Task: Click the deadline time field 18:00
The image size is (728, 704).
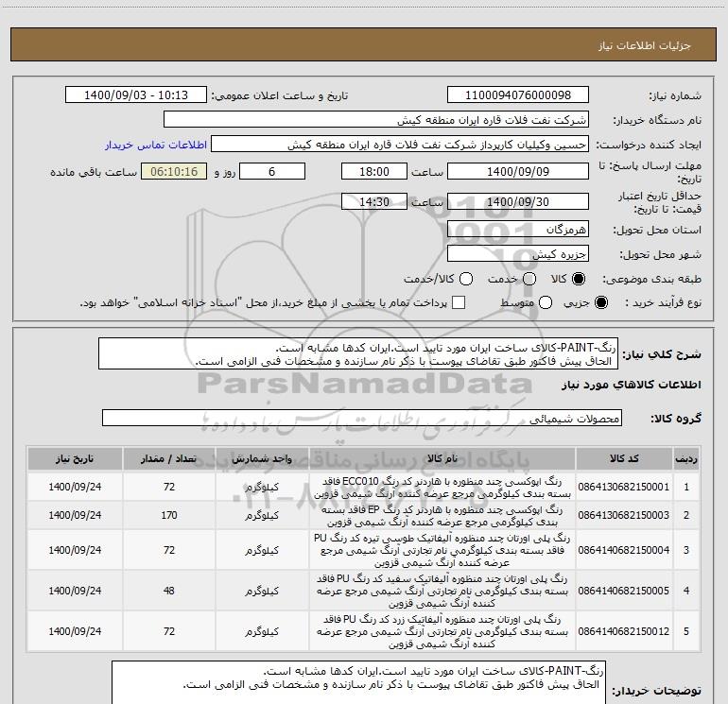Action: [x=374, y=171]
